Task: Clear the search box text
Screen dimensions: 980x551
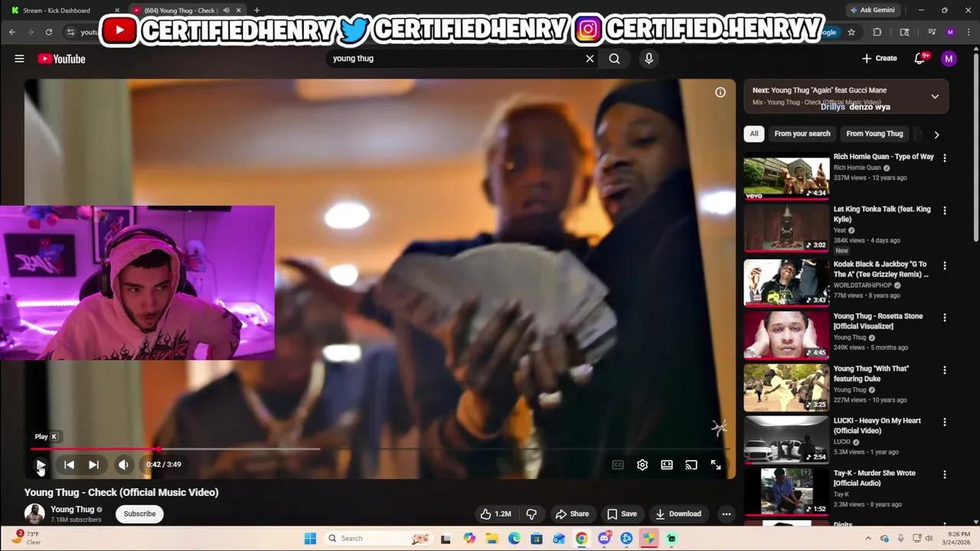Action: 590,58
